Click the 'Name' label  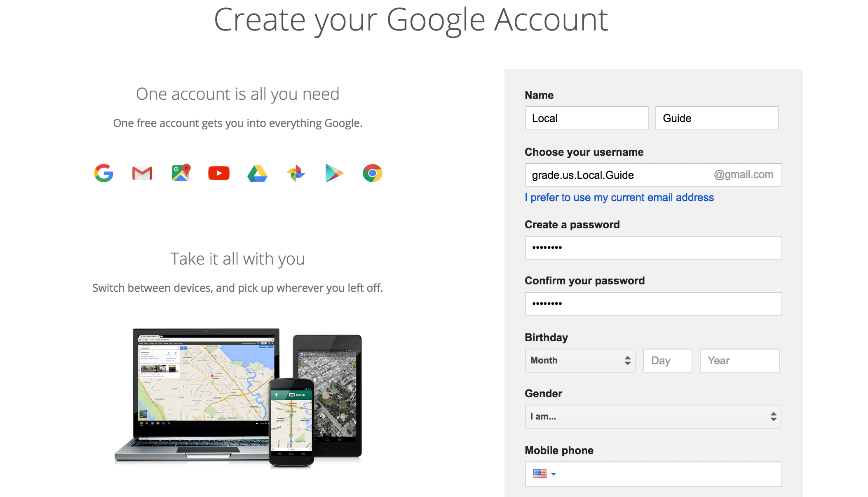pos(539,95)
